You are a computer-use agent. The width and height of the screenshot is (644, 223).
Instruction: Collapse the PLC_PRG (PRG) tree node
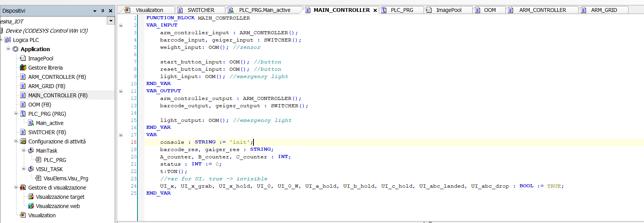[16, 113]
